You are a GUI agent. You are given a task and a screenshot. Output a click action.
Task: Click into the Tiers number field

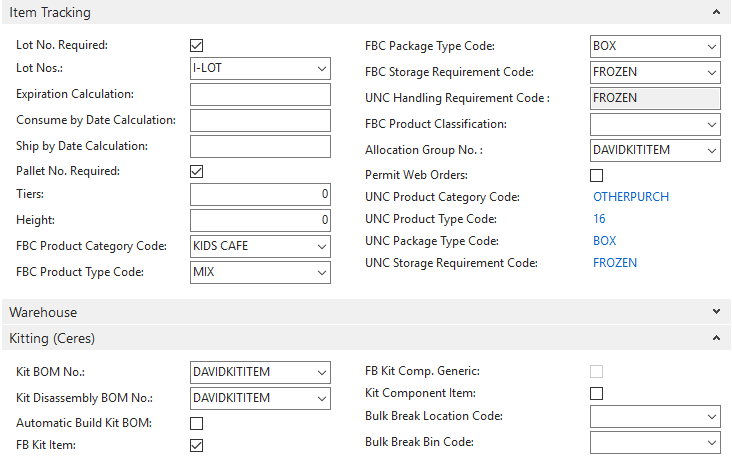260,195
